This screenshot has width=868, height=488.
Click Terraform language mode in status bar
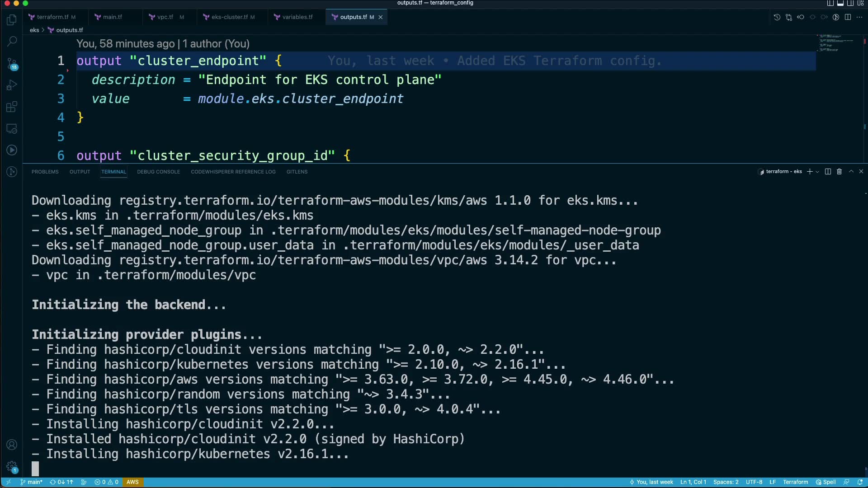[795, 482]
